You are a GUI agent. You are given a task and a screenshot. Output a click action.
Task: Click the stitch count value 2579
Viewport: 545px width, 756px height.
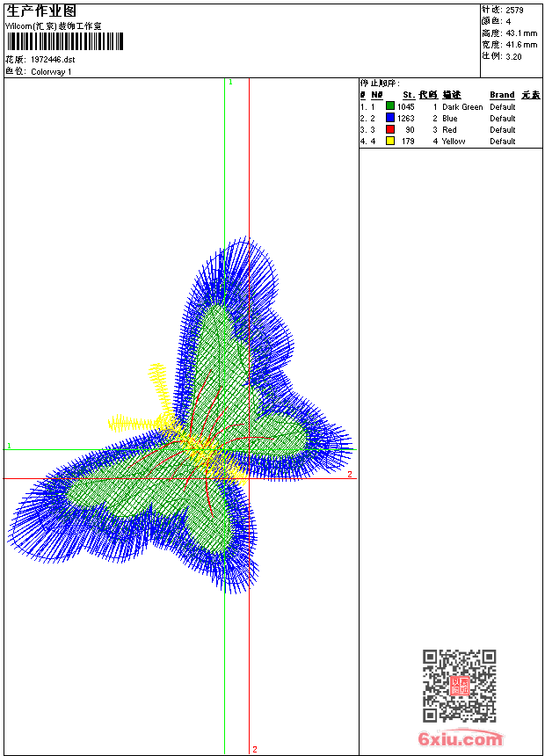(x=514, y=11)
